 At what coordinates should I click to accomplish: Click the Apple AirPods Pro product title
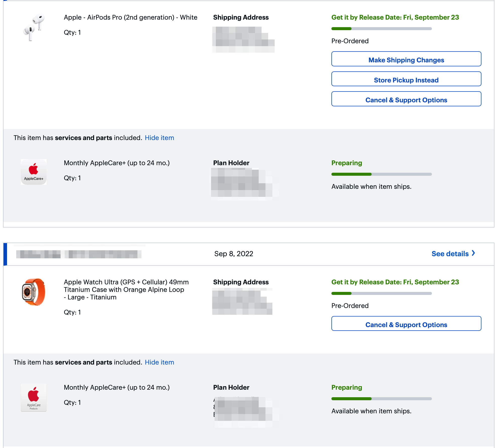tap(130, 17)
